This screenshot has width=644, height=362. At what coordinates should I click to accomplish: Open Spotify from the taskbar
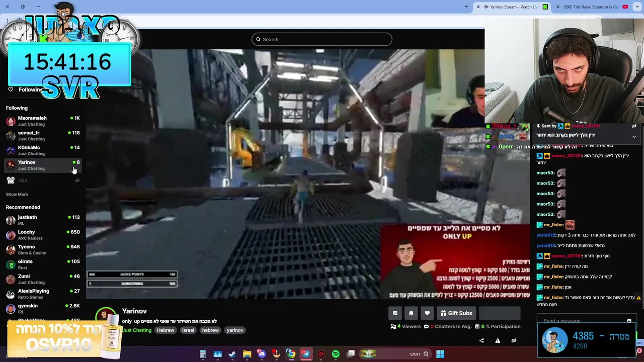336,354
